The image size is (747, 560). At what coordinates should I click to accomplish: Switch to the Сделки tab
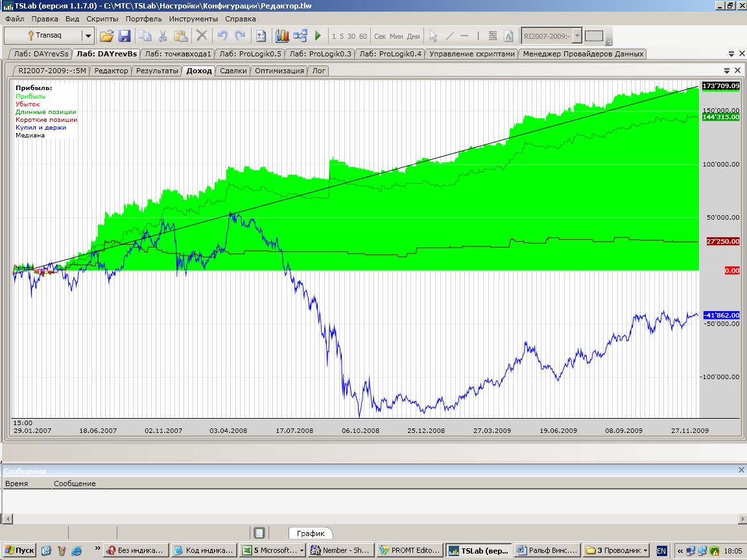pyautogui.click(x=233, y=71)
